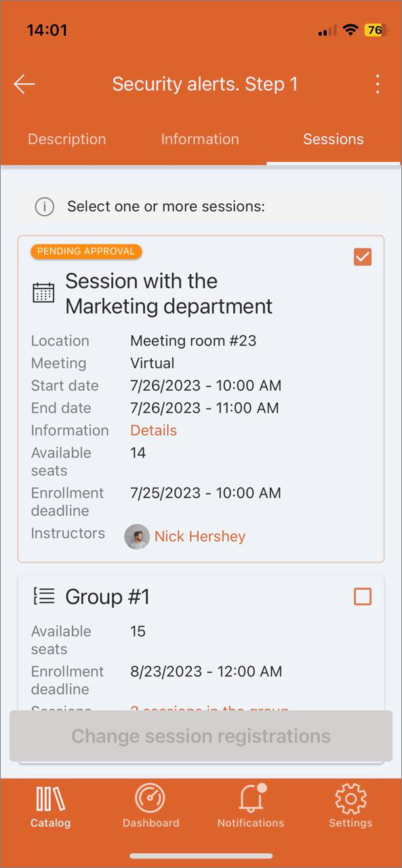Uncheck the Marketing department session checkbox

[363, 257]
